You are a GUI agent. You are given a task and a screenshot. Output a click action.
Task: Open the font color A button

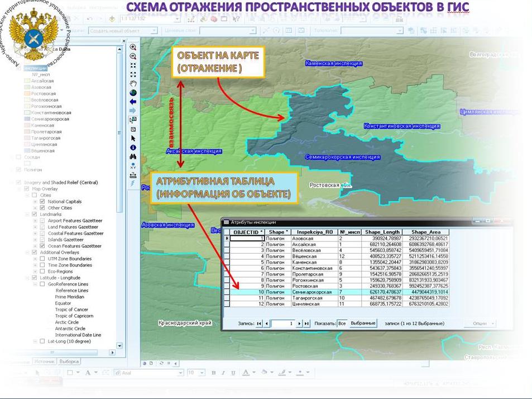click(x=246, y=373)
